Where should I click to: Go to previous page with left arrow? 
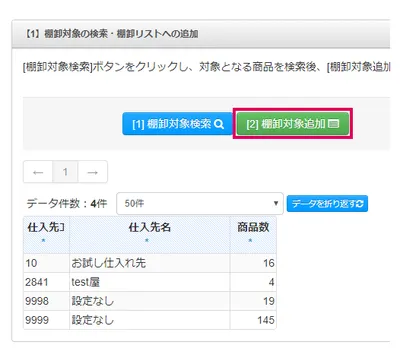[38, 172]
